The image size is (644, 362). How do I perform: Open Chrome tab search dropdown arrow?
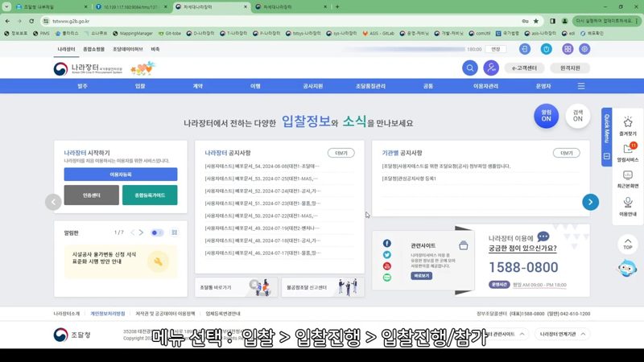(6, 6)
